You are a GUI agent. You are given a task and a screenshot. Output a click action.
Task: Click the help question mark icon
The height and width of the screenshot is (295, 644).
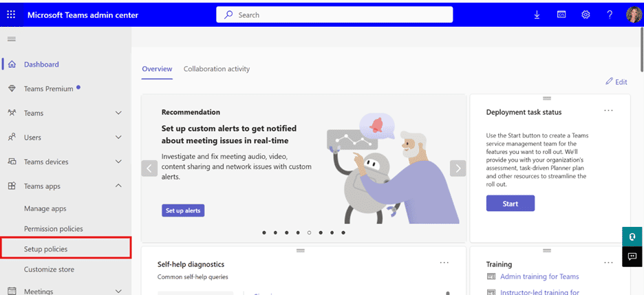pos(610,14)
